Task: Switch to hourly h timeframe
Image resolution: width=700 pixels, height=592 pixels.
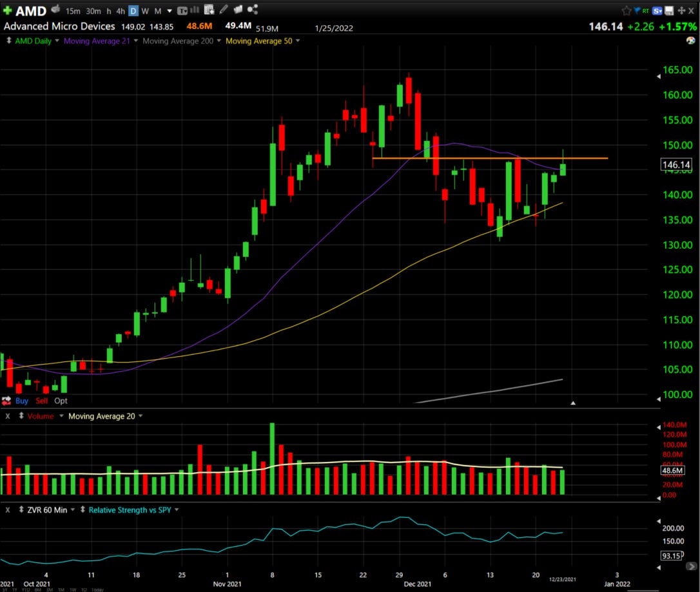Action: point(109,11)
